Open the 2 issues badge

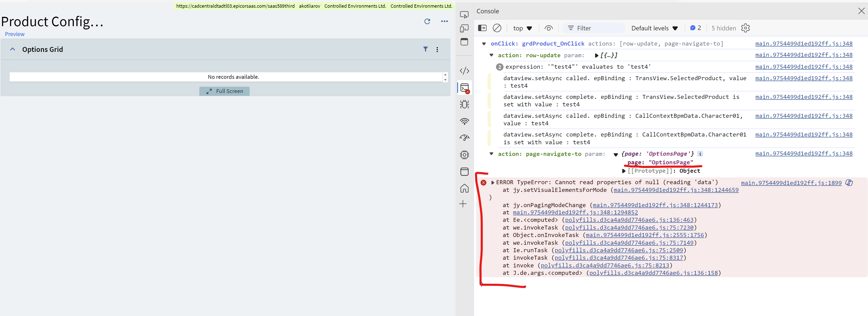point(695,28)
